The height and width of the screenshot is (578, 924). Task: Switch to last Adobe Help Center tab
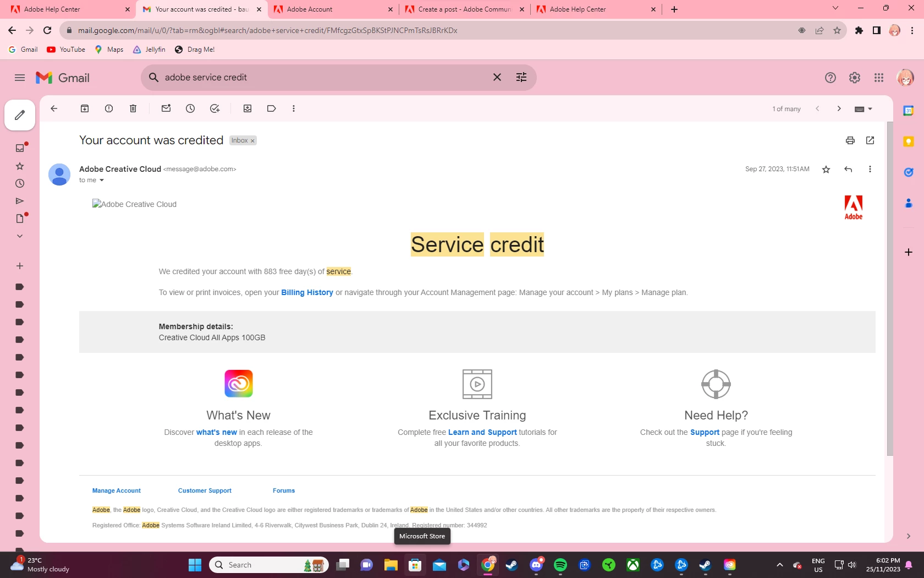point(597,9)
